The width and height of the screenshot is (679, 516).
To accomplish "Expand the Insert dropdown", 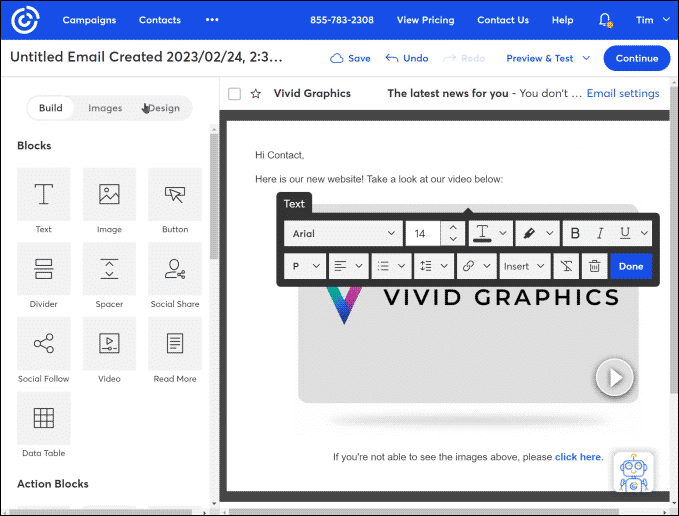I will click(524, 267).
